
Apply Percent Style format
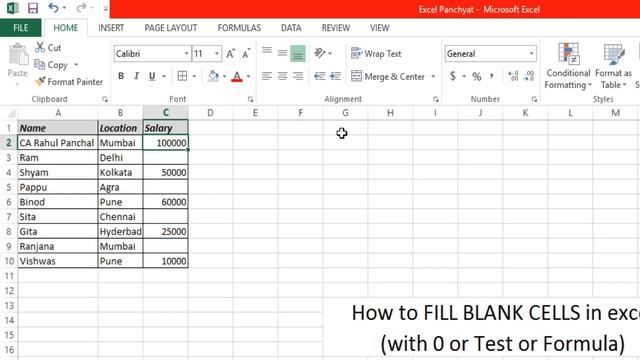(x=476, y=76)
